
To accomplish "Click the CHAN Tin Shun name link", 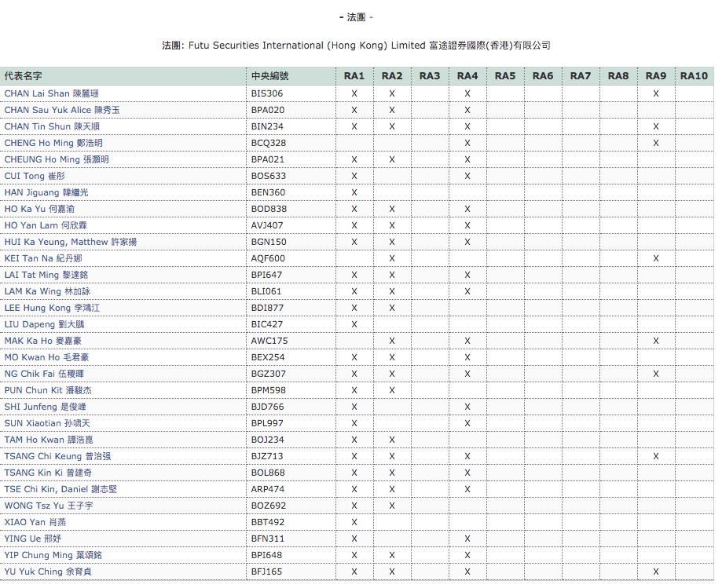I will click(x=52, y=126).
